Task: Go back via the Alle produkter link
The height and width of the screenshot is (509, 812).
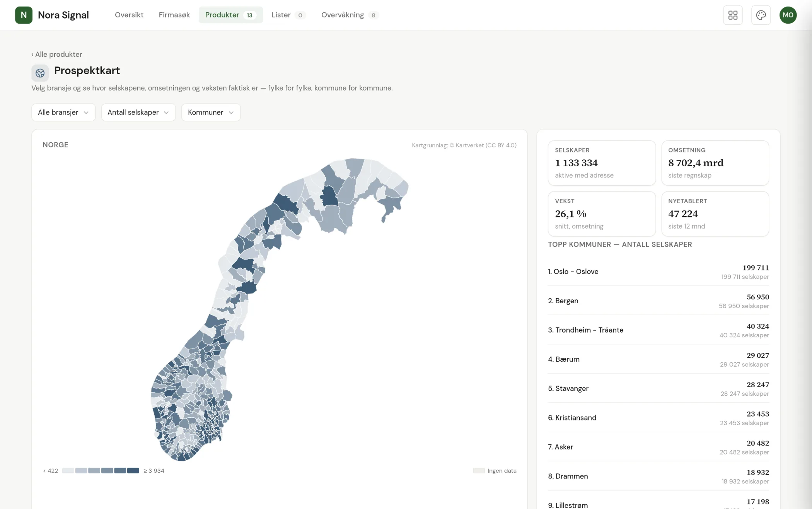Action: point(57,54)
